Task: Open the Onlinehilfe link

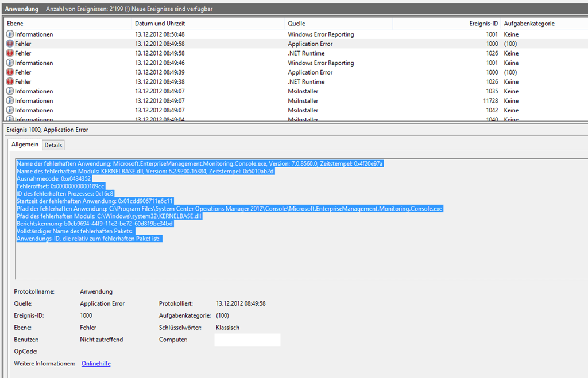Action: [x=96, y=364]
